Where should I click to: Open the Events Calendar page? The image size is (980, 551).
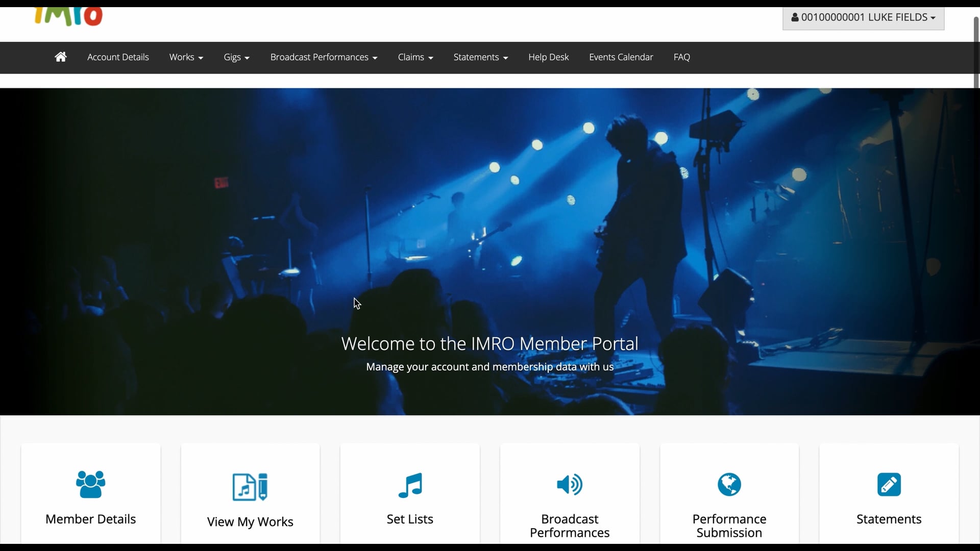621,57
